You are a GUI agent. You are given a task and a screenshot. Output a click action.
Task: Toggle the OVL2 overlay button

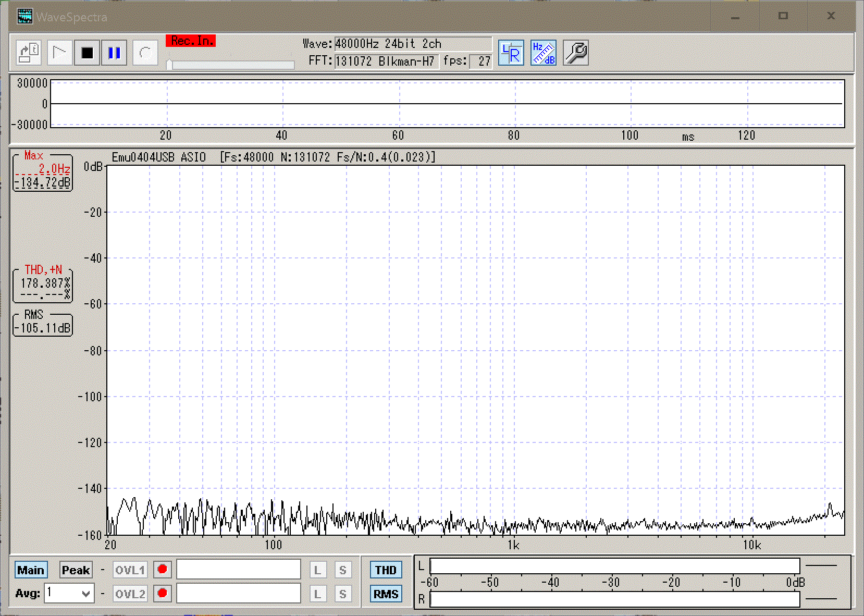130,594
